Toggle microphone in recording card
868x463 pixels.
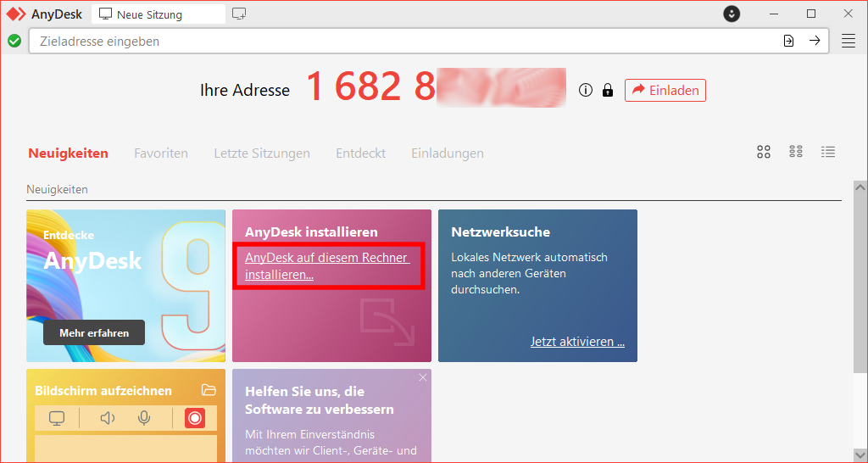coord(144,418)
